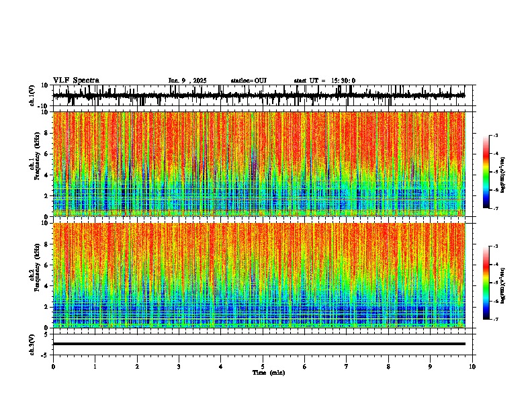Click the ch.2 spectrogram plot

[259, 275]
